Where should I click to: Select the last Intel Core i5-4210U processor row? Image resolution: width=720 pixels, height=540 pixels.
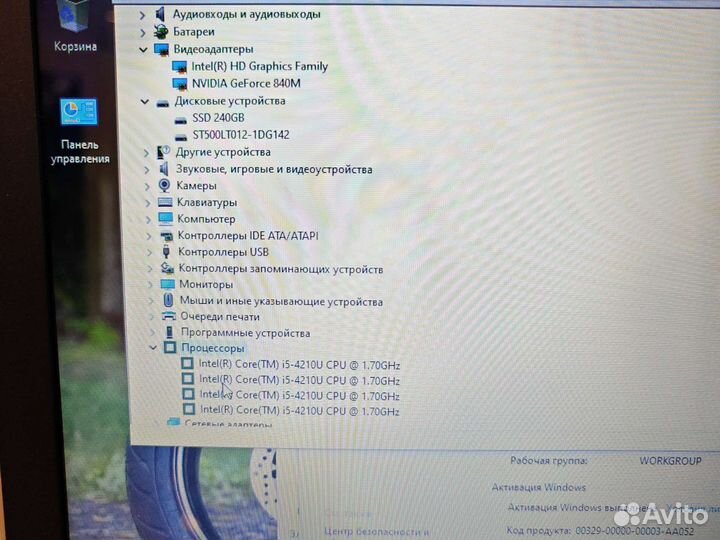300,411
